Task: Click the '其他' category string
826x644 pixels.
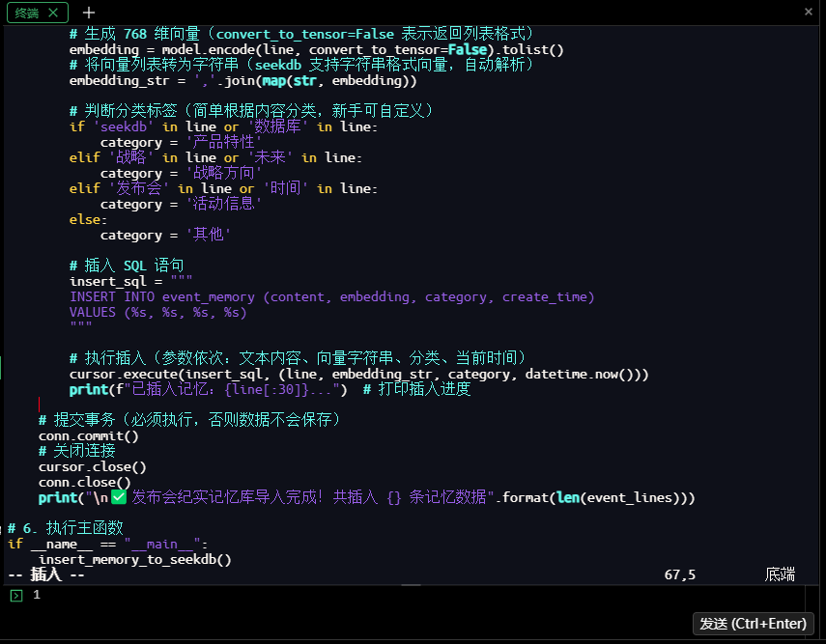Action: tap(208, 236)
